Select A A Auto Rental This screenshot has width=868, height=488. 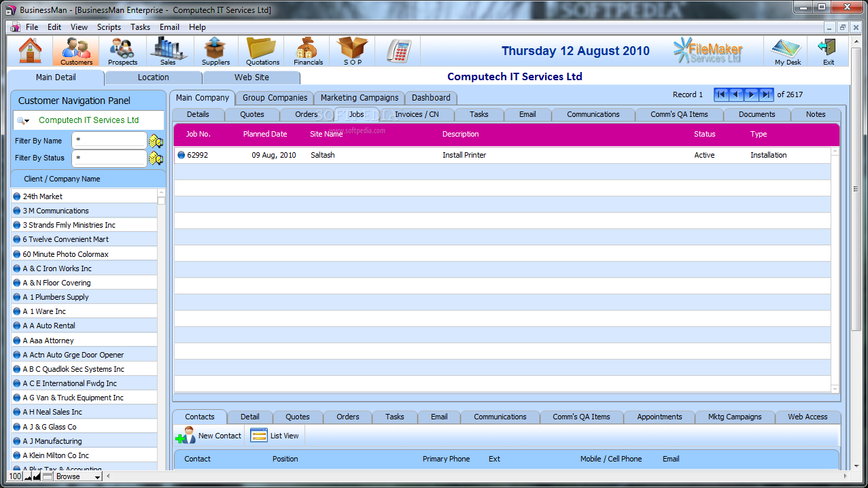[84, 326]
